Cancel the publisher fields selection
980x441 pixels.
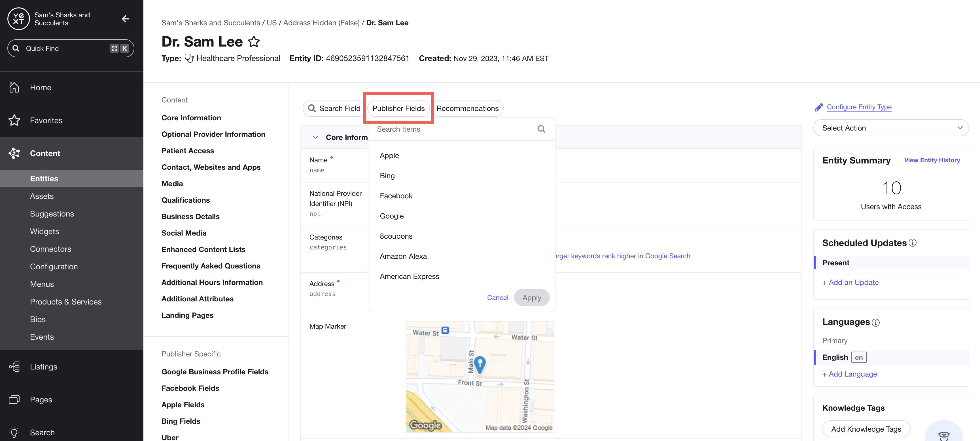point(497,297)
